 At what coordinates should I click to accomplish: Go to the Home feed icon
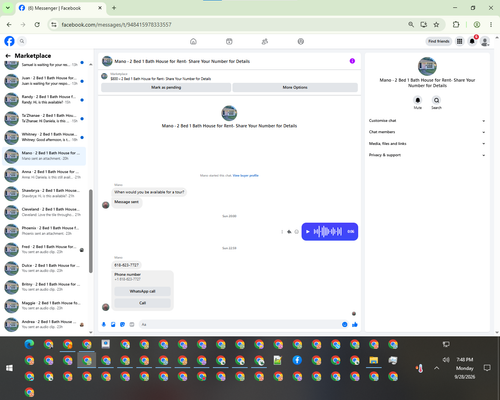coord(193,41)
